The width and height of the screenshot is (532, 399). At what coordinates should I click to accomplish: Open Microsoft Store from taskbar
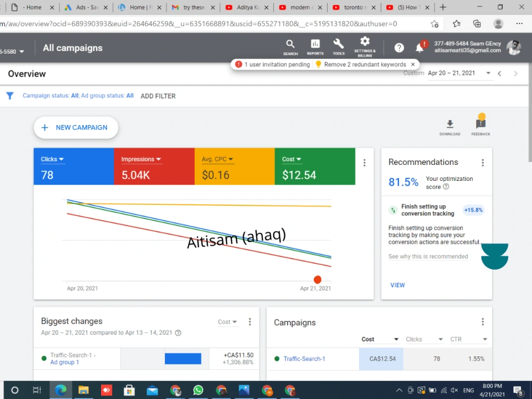[129, 390]
